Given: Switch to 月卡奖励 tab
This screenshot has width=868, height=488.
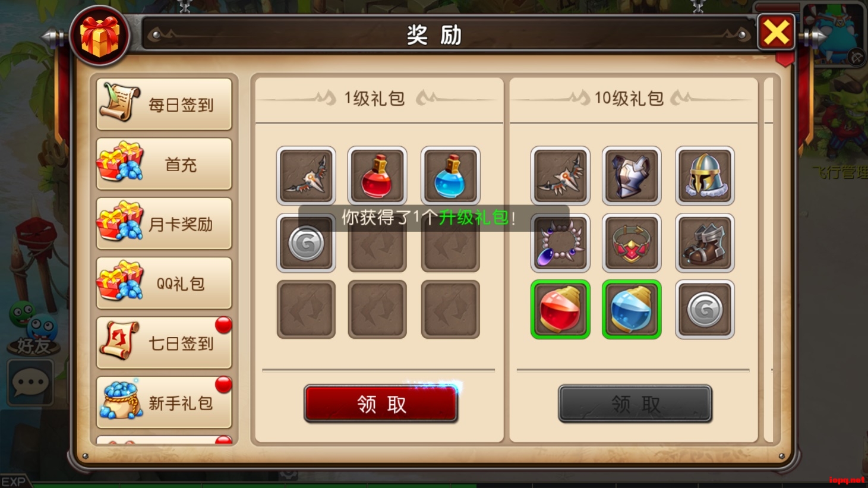Looking at the screenshot, I should pyautogui.click(x=164, y=223).
